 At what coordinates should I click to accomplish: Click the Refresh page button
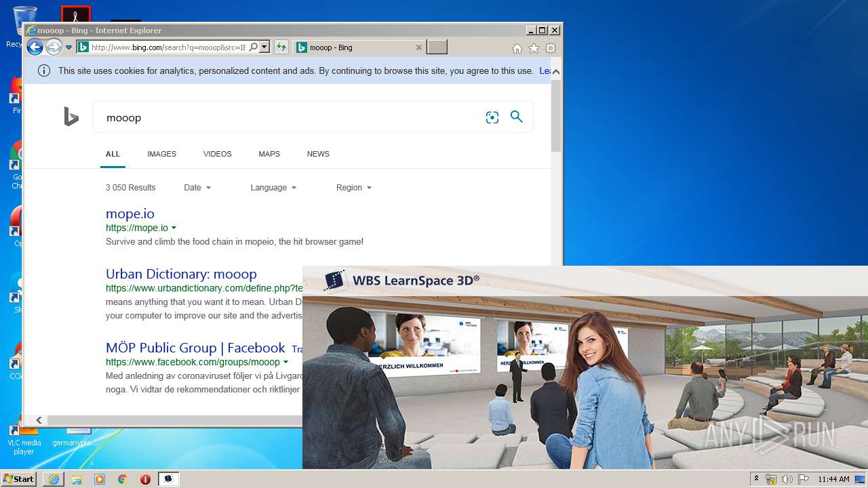(x=281, y=47)
